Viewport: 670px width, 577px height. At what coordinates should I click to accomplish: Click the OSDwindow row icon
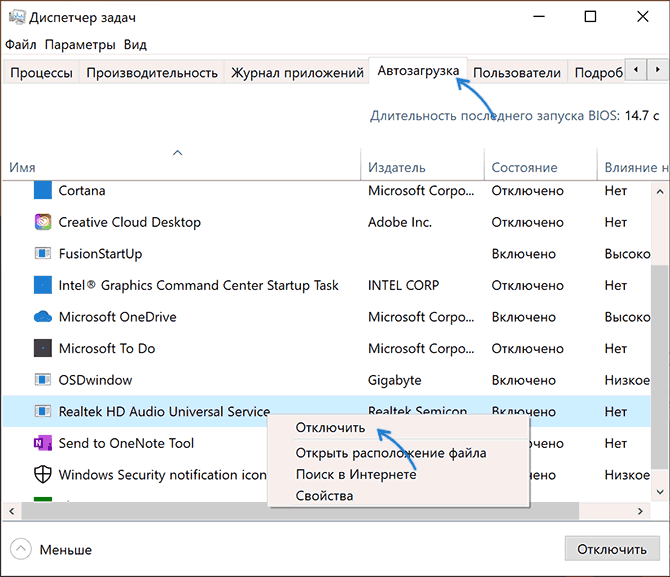click(43, 380)
